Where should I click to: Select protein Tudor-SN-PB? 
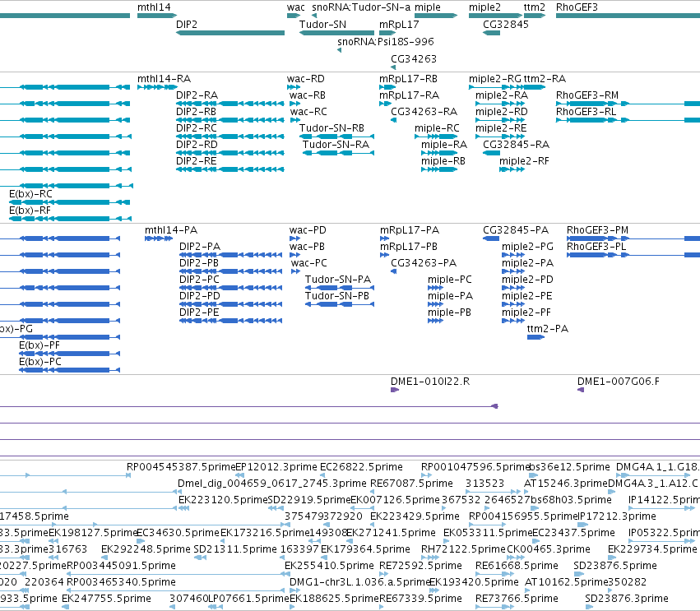coord(336,296)
